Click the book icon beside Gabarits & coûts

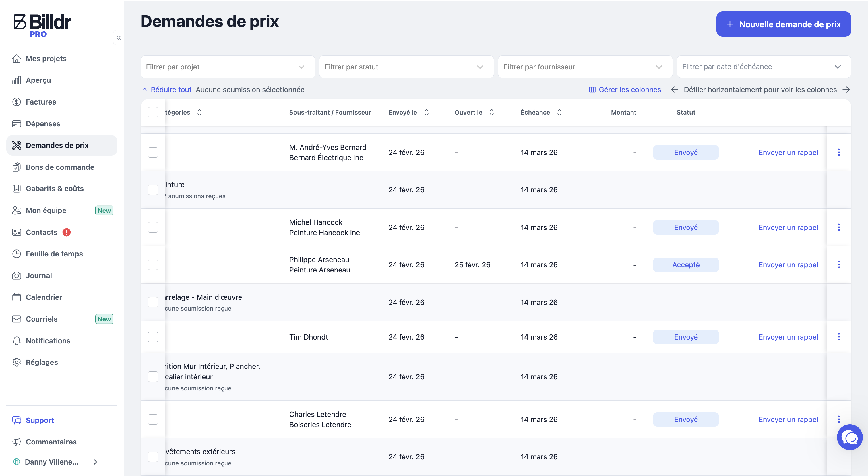click(17, 189)
